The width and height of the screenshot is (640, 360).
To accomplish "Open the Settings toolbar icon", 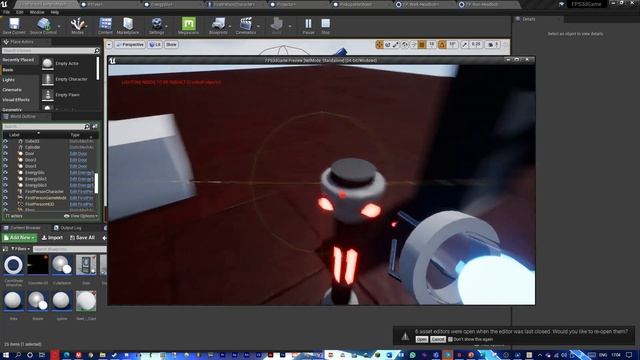I will [x=156, y=26].
